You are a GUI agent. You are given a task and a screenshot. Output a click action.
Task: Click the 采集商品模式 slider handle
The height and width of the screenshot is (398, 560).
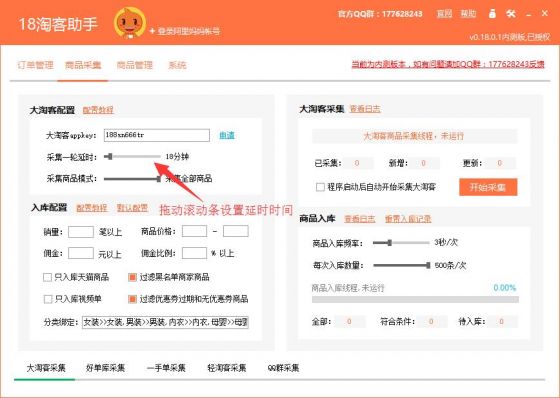tap(159, 179)
